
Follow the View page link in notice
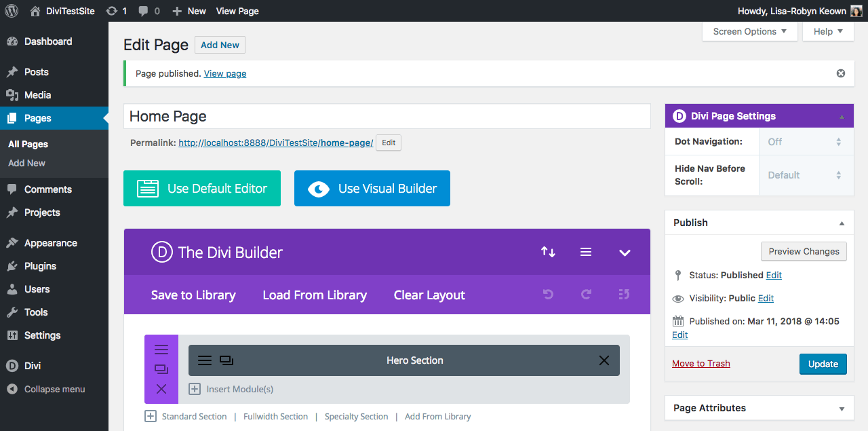[x=225, y=73]
